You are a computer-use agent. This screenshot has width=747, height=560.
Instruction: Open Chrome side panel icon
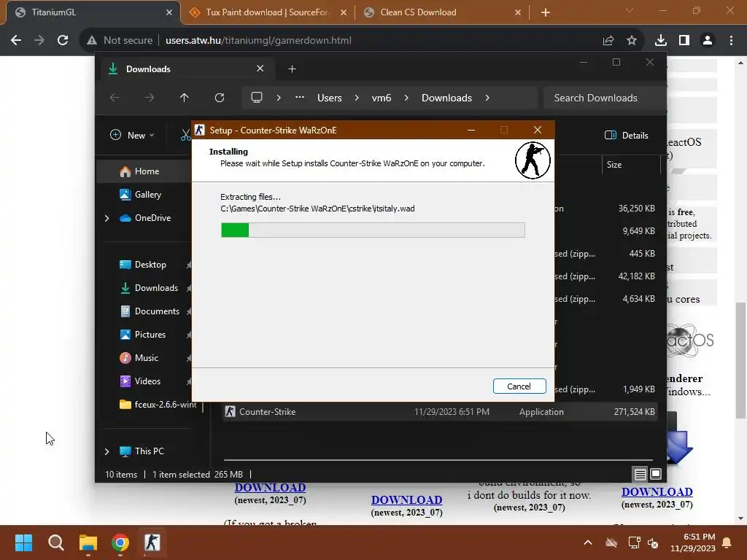pyautogui.click(x=684, y=41)
